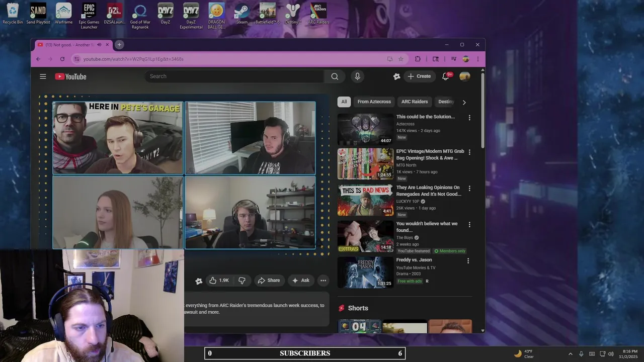Open Chrome extensions puzzle icon
The width and height of the screenshot is (644, 362).
pyautogui.click(x=418, y=59)
